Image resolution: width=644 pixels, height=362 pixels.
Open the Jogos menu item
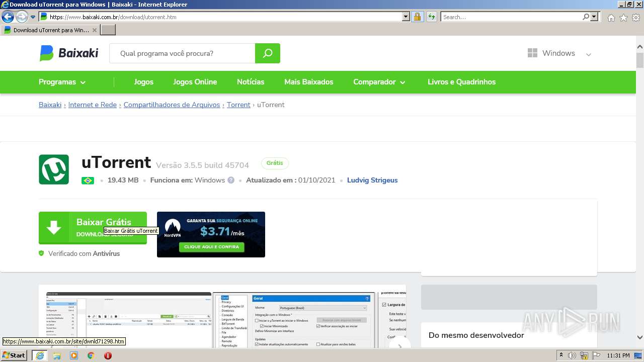click(143, 82)
